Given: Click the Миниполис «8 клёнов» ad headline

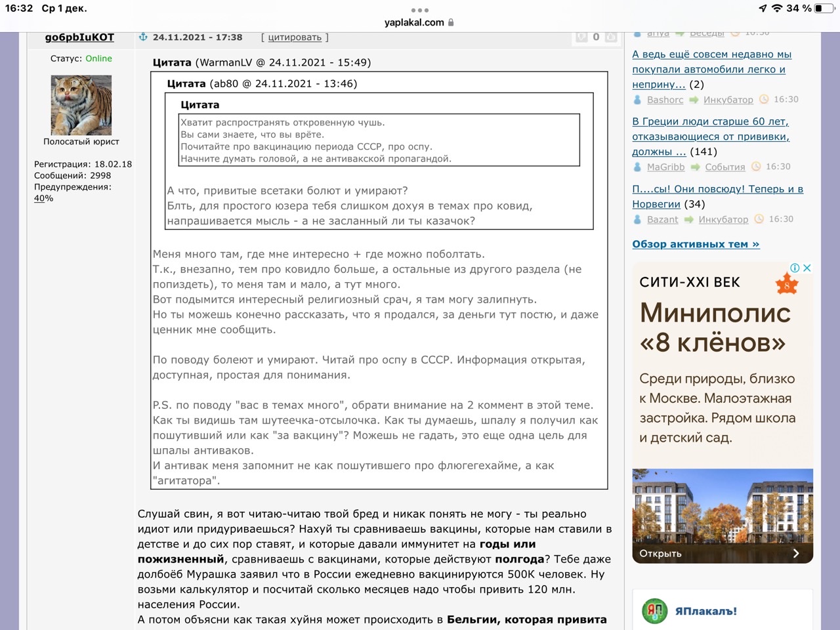Looking at the screenshot, I should tap(715, 327).
